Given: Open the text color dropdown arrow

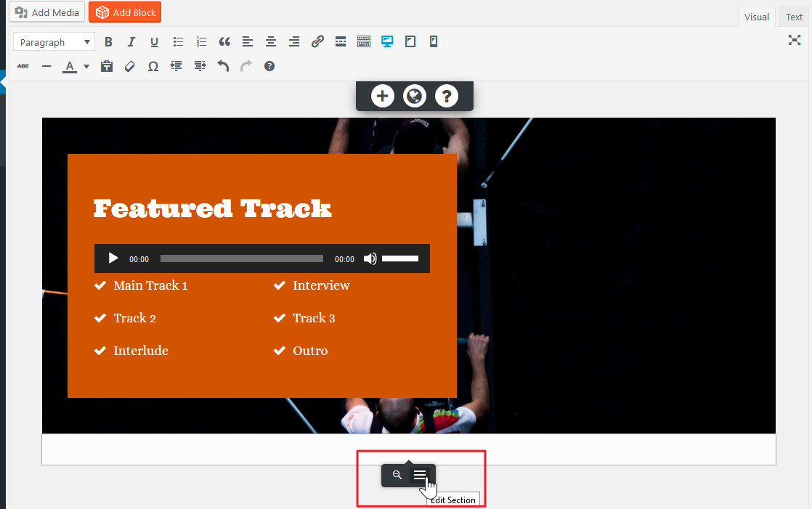Looking at the screenshot, I should click(x=86, y=66).
